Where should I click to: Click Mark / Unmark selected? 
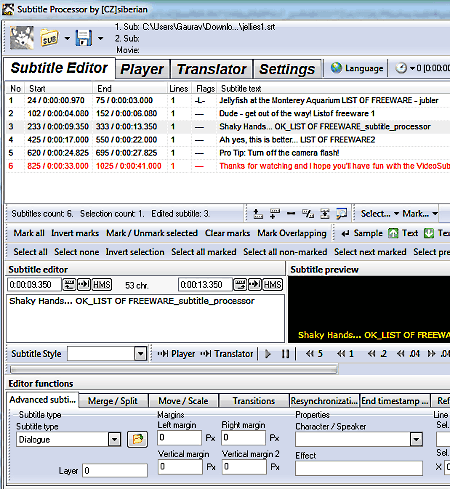(152, 233)
